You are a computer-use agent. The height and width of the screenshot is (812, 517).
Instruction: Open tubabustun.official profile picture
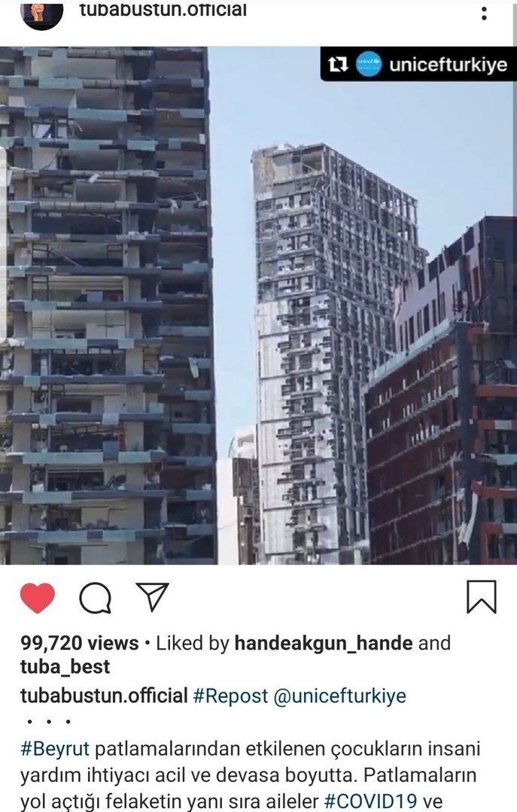point(41,13)
